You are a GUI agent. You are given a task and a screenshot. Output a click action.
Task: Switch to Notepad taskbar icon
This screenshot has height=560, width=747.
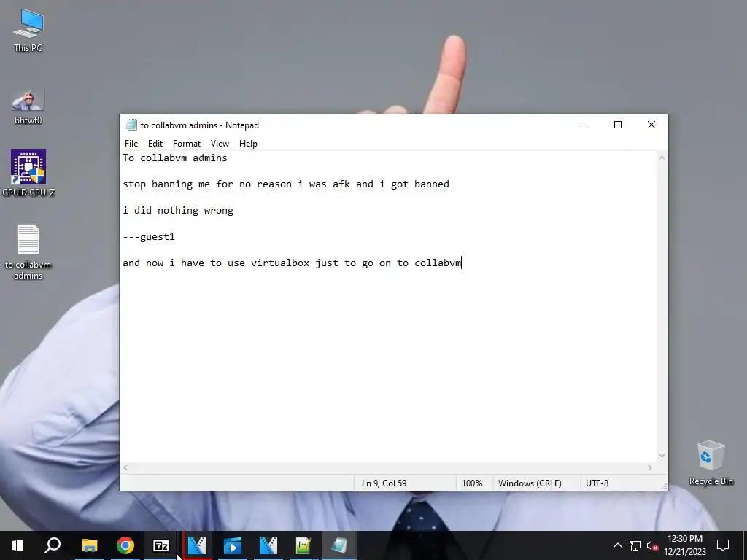pyautogui.click(x=339, y=545)
